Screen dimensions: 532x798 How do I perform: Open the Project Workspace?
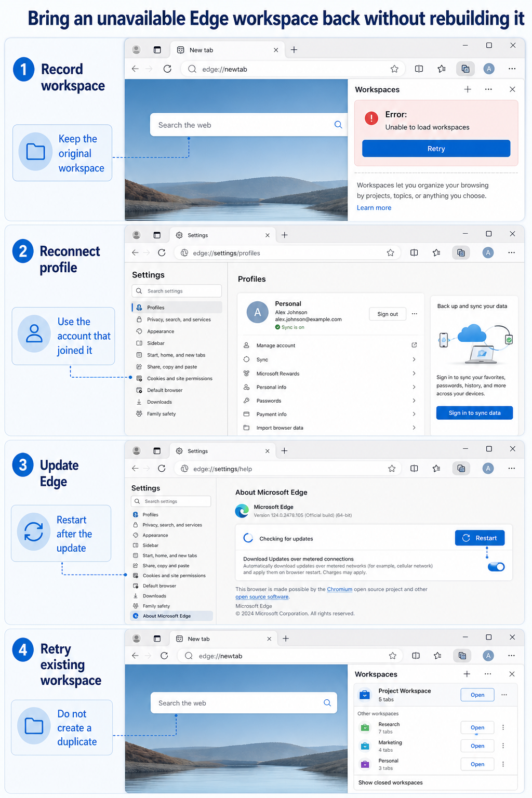(477, 695)
